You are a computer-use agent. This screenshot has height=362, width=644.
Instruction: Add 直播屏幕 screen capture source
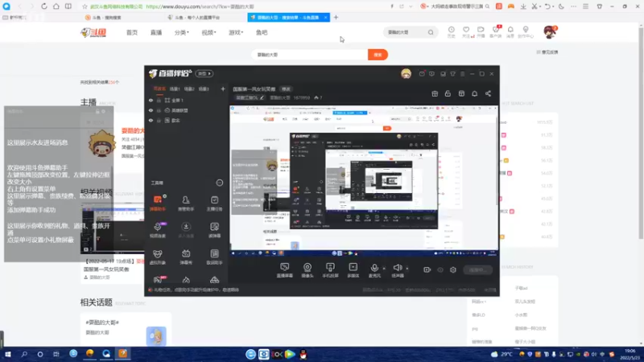tap(285, 270)
